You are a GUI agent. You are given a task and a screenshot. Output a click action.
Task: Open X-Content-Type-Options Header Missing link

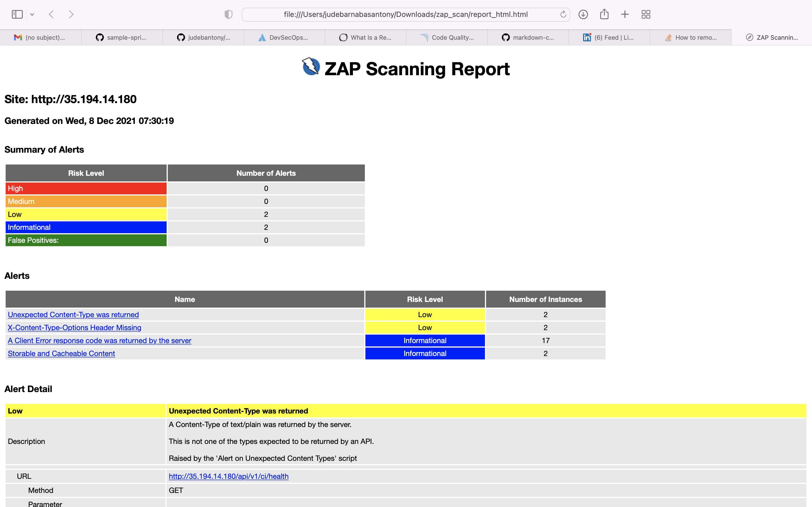click(74, 328)
